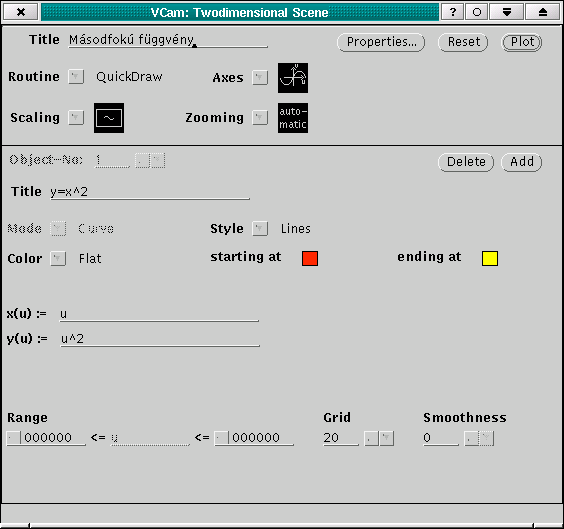
Task: Click the Flat color value text
Action: pos(90,259)
